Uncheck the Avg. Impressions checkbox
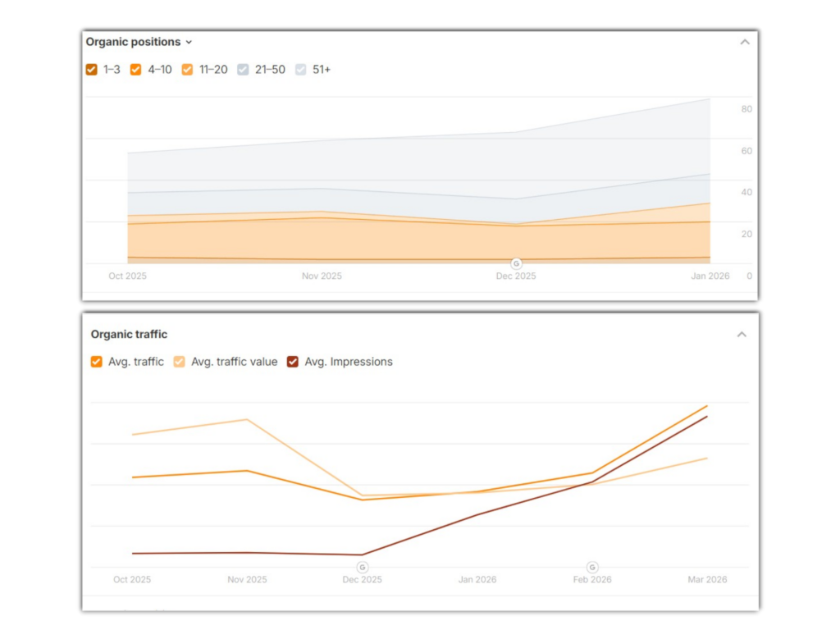This screenshot has height=630, width=840. pyautogui.click(x=293, y=362)
